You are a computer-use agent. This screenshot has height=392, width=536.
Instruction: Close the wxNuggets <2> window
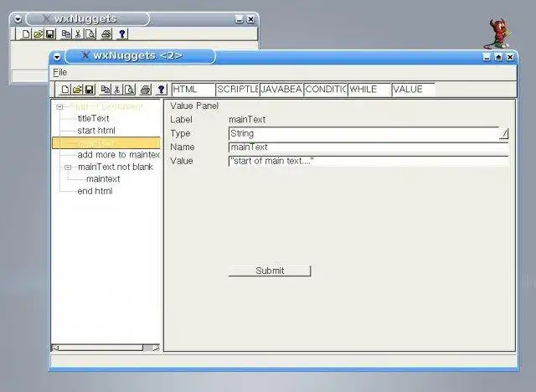[510, 57]
